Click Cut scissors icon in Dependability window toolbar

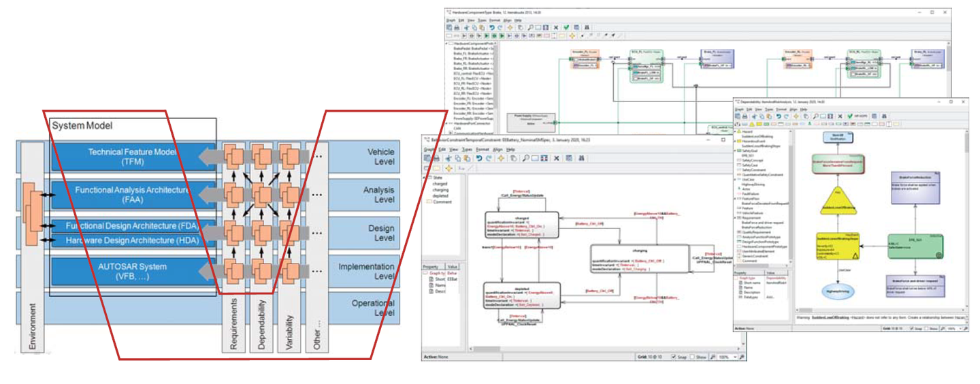[x=754, y=116]
